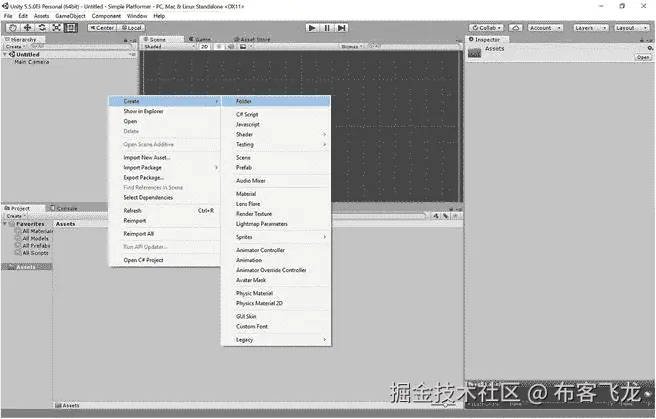The width and height of the screenshot is (656, 419).
Task: Select the Rect transform tool
Action: coord(71,28)
